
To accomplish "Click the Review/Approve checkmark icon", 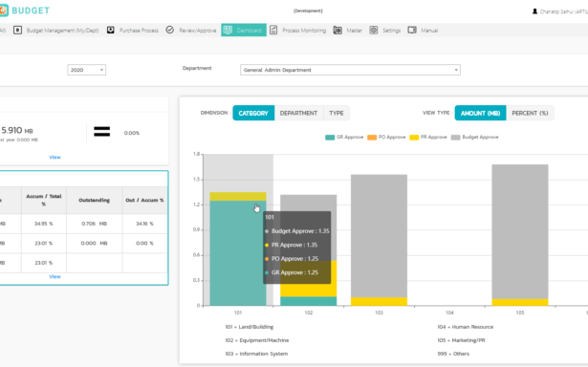I will [170, 30].
